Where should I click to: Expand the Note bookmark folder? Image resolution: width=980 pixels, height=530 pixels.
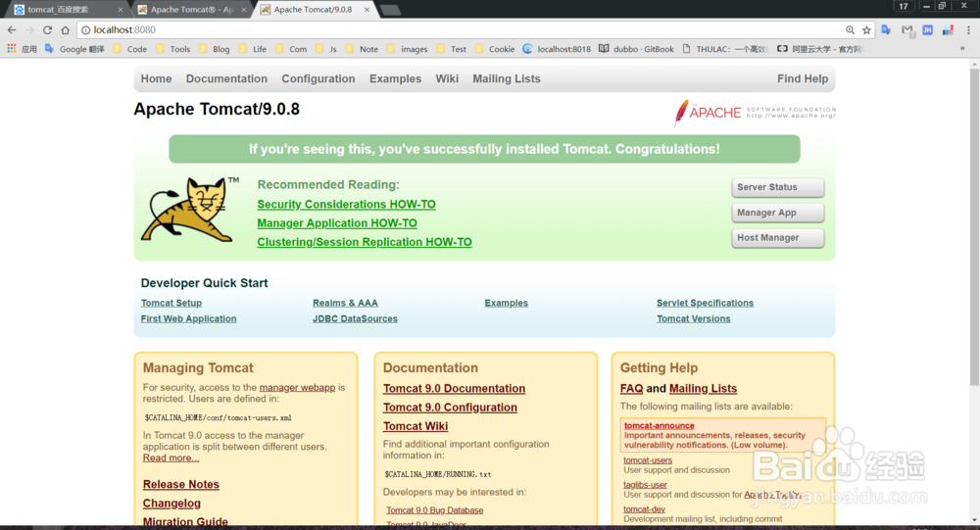[x=362, y=49]
